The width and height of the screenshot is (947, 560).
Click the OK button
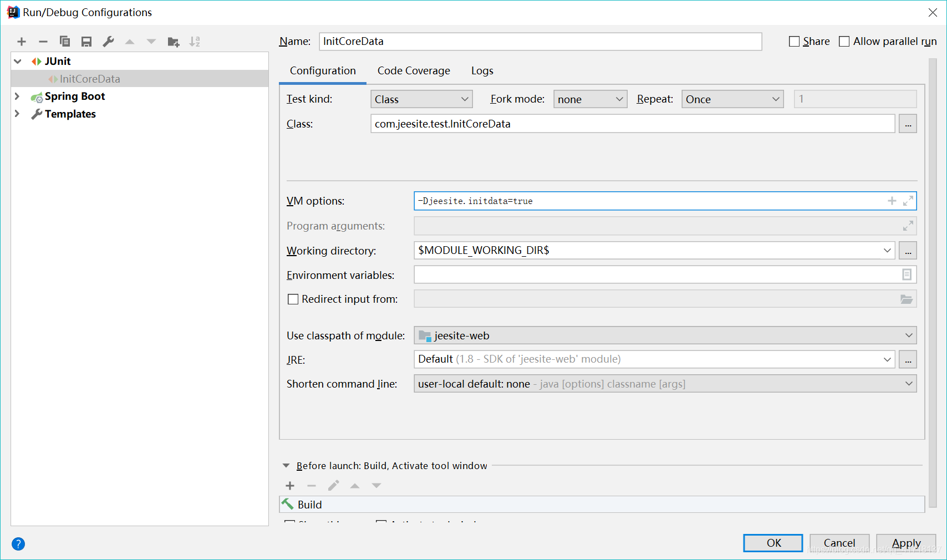coord(773,543)
